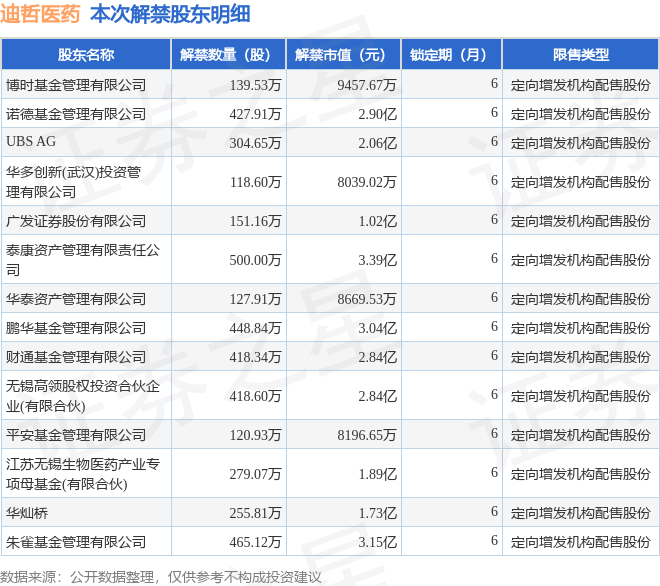Select the 锁定期（月） column header
Image resolution: width=660 pixels, height=586 pixels.
click(452, 54)
